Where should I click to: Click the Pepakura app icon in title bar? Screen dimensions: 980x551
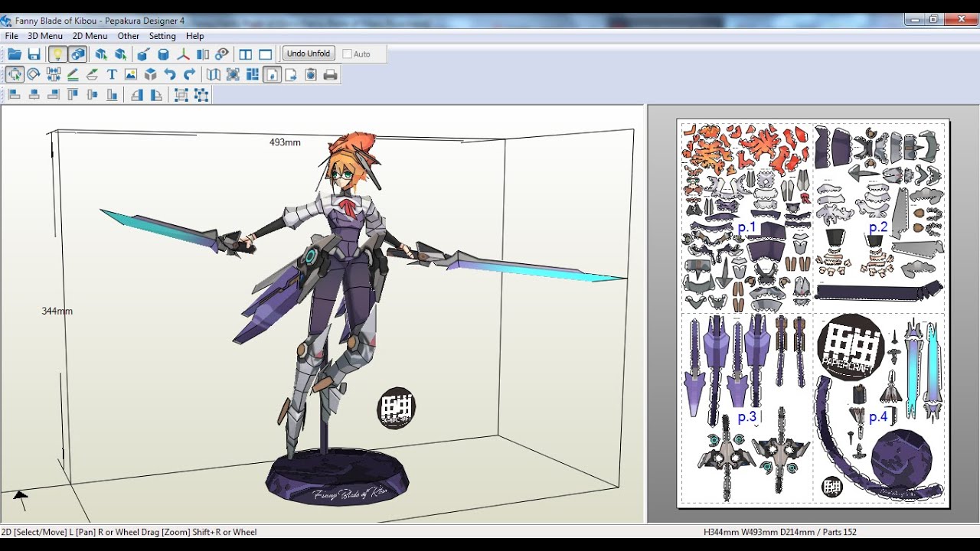point(7,21)
